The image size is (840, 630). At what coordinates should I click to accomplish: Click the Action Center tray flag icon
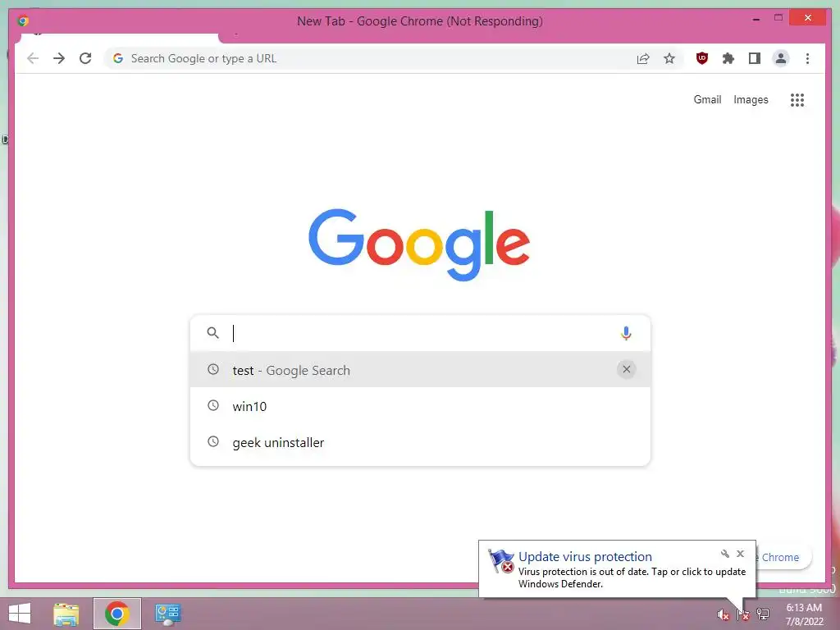coord(742,614)
